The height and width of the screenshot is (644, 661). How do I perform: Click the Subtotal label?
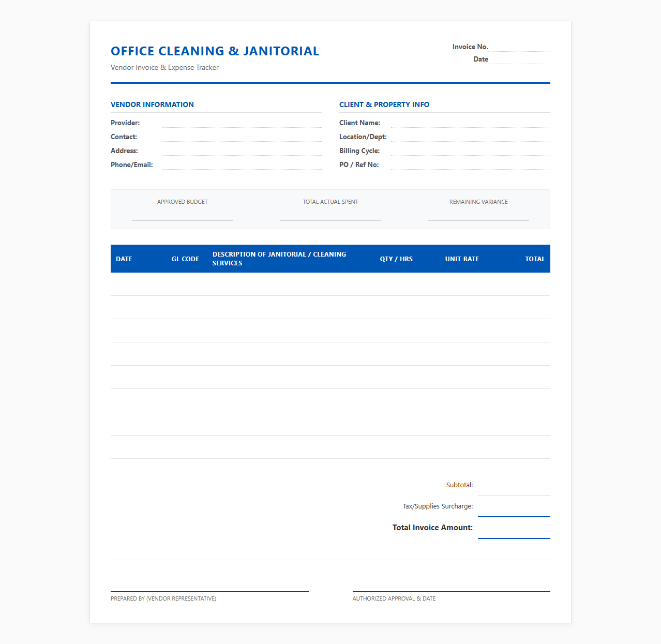[459, 485]
